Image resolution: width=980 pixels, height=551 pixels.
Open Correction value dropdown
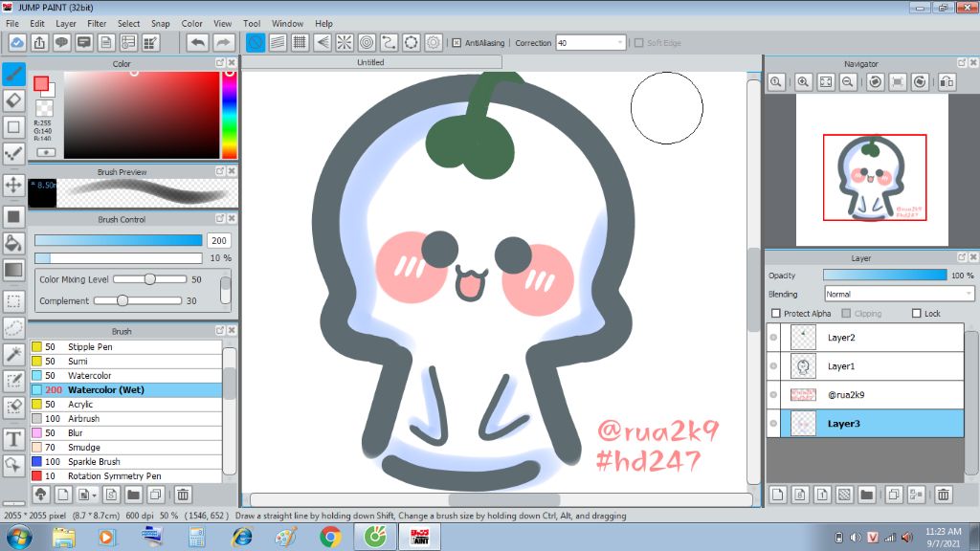620,43
